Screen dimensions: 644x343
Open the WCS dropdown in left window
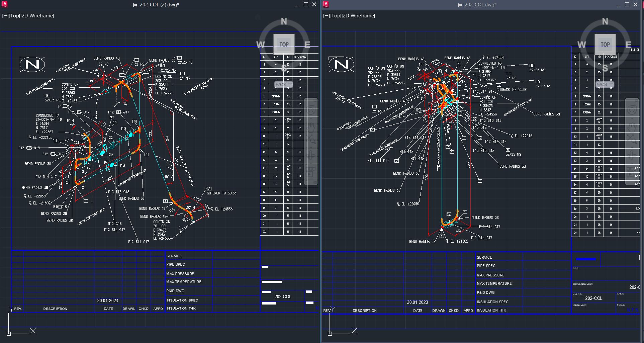(284, 84)
